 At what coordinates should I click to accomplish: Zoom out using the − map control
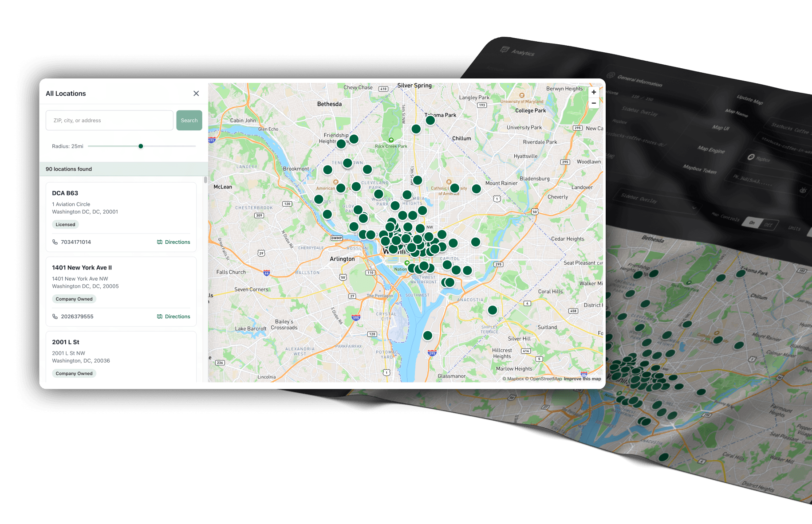(594, 103)
